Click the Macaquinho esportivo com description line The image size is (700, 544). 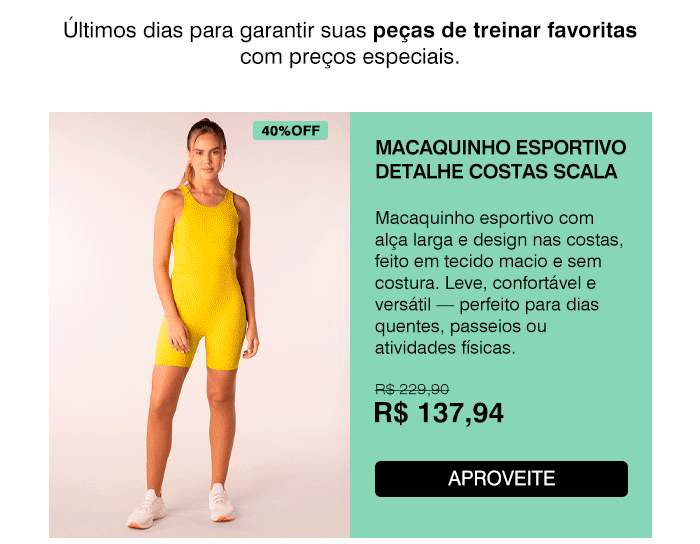[484, 219]
